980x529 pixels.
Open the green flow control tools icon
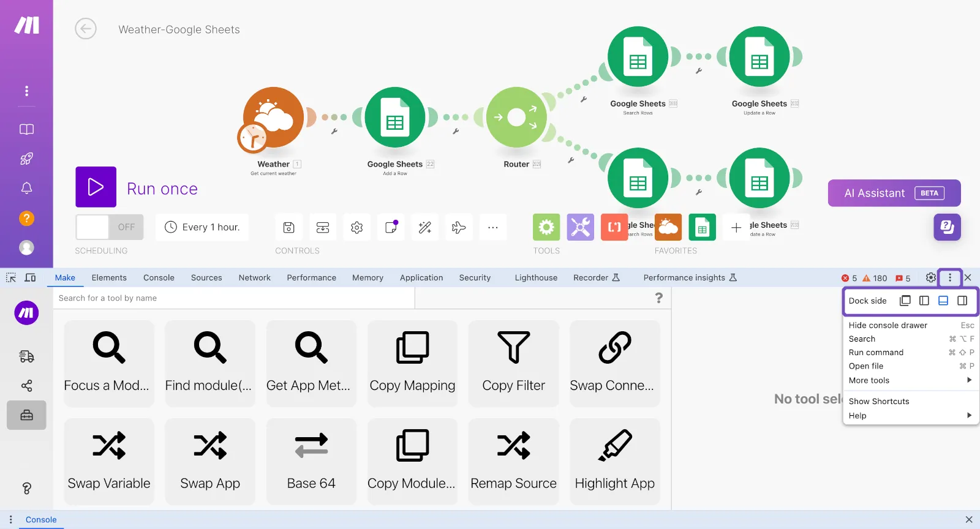pyautogui.click(x=546, y=227)
